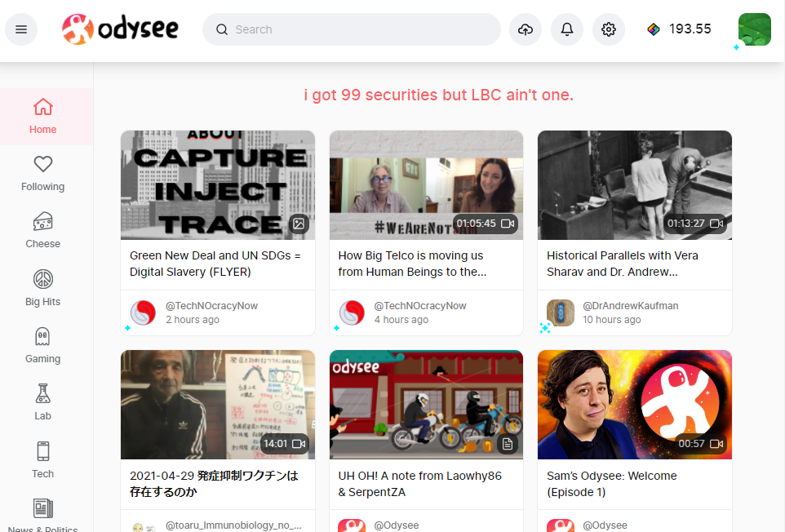
Task: Go to the Big Hits category
Action: click(x=43, y=289)
